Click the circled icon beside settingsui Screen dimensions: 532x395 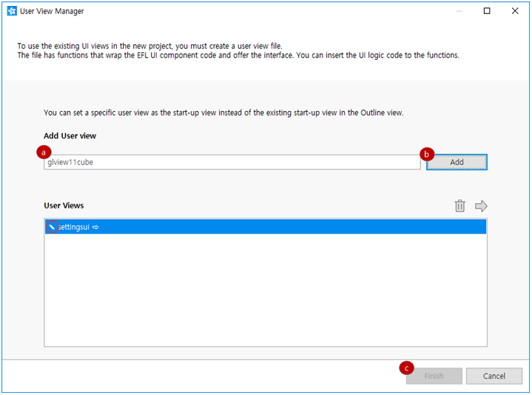point(51,227)
